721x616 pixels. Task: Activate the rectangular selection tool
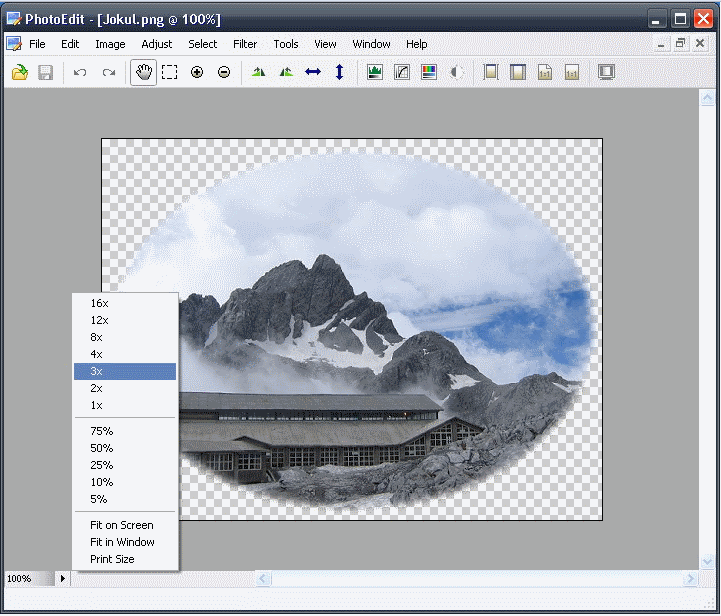pyautogui.click(x=170, y=72)
